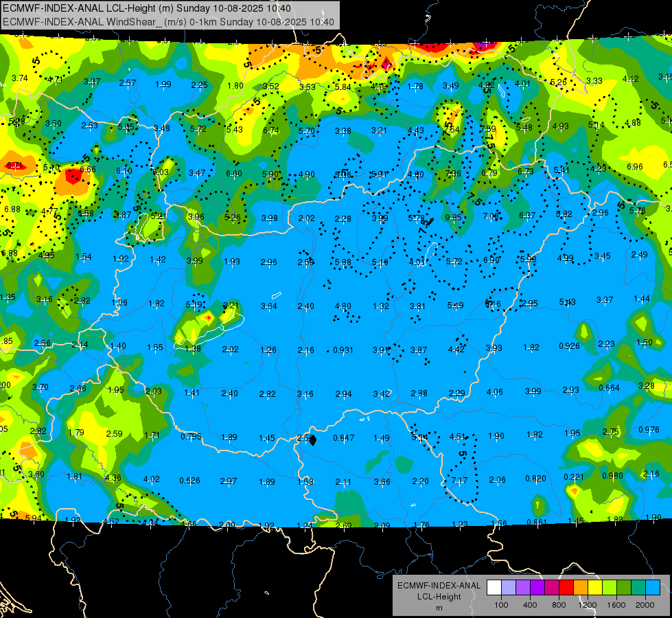Click the grid value "0.847"
Image resolution: width=672 pixels, height=618 pixels.
[x=344, y=437]
